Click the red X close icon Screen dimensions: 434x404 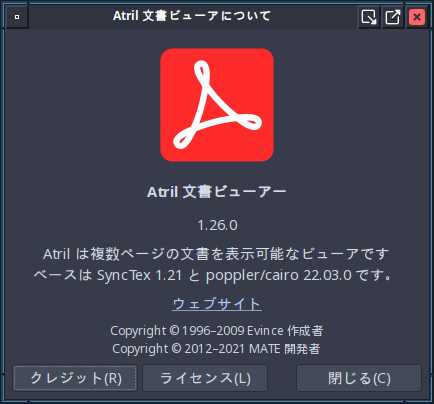point(417,17)
